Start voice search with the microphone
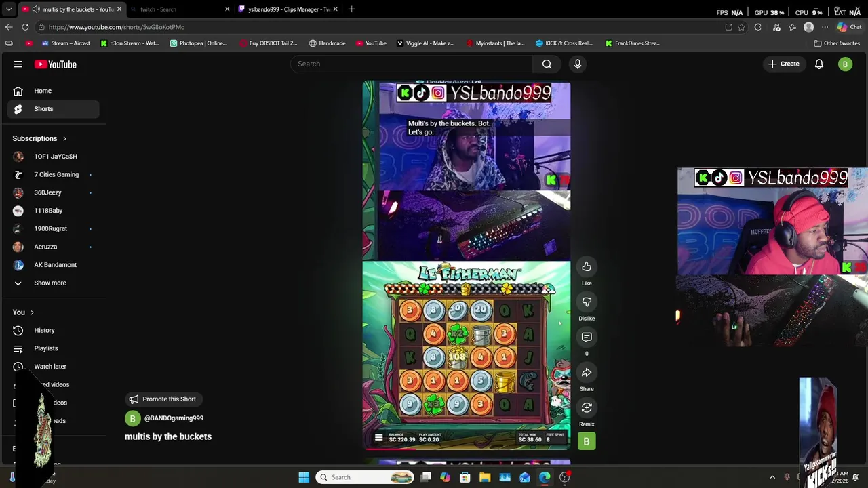Image resolution: width=868 pixels, height=488 pixels. pos(578,64)
